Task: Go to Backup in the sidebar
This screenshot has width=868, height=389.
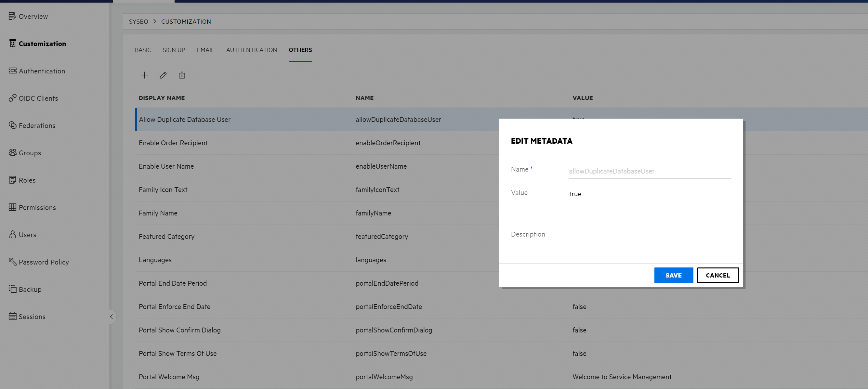Action: [30, 289]
